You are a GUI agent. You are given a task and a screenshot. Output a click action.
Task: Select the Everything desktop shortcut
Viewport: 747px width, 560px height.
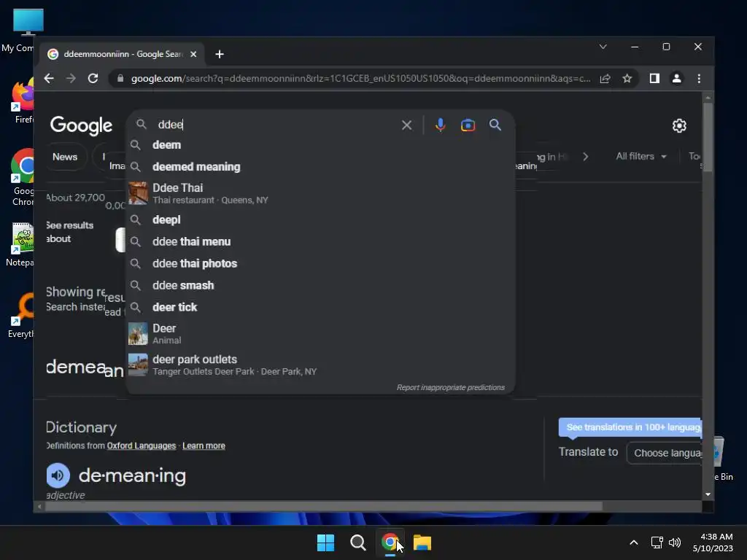[x=22, y=315]
